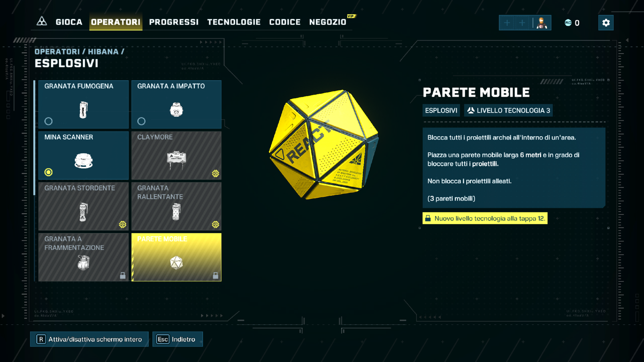Image resolution: width=644 pixels, height=362 pixels.
Task: Click the text 'Non blocca i proiettili alleati.'
Action: 469,181
